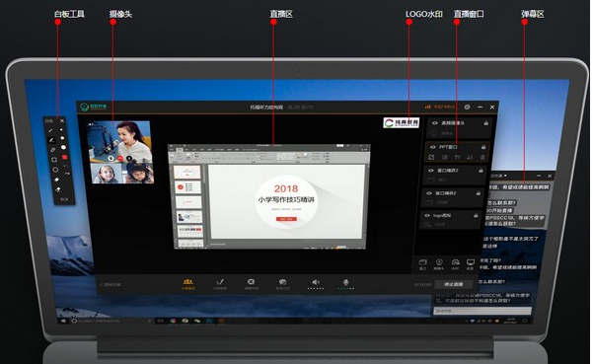Open the notification center on taskbar
This screenshot has height=364, width=593.
524,321
